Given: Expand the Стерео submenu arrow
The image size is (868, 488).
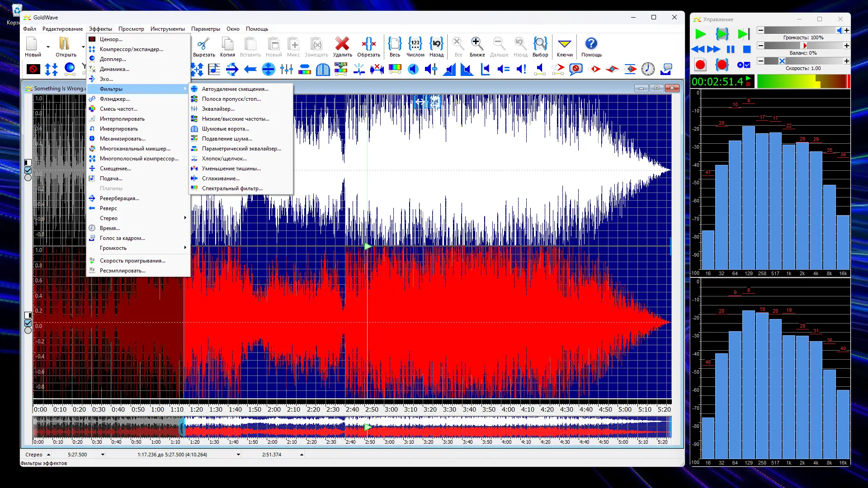Looking at the screenshot, I should click(185, 218).
